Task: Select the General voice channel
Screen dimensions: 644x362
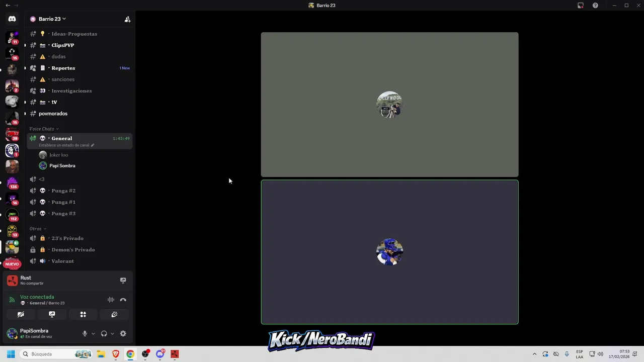Action: (80, 141)
